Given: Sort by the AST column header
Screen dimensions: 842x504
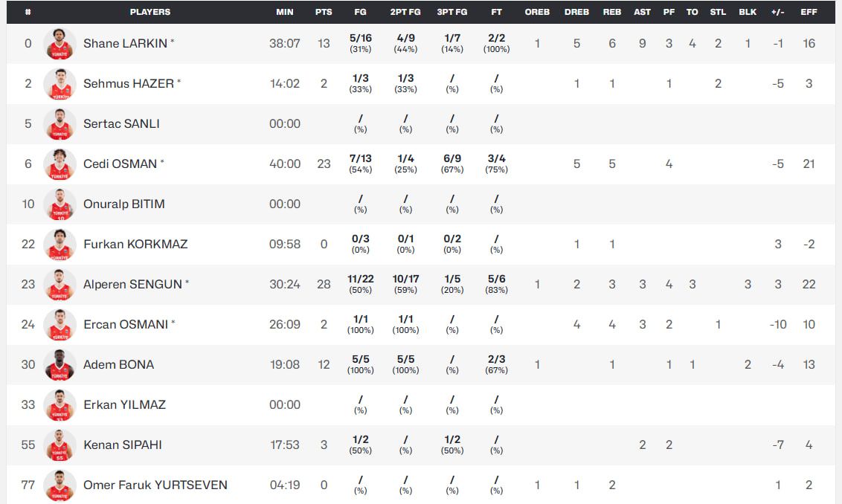Looking at the screenshot, I should click(642, 12).
